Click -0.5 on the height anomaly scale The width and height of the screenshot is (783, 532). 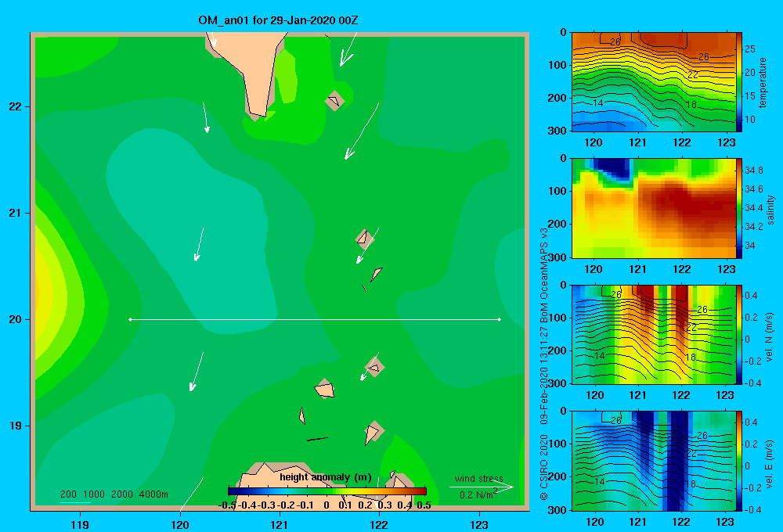pos(227,505)
